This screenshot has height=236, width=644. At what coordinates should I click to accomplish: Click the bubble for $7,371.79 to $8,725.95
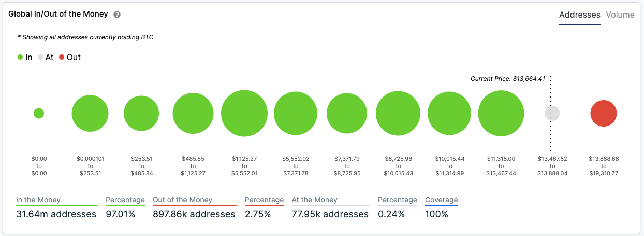(347, 113)
